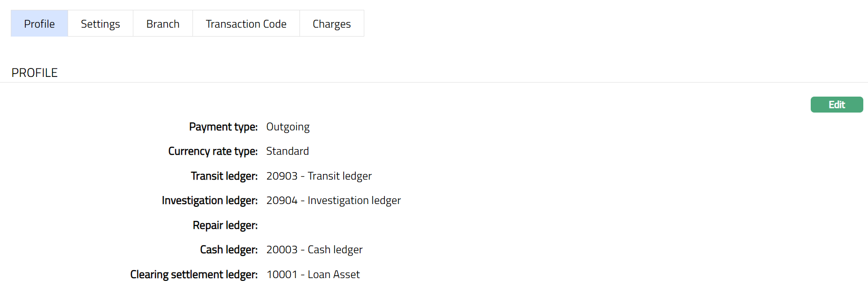Select the Transaction Code tab
Screen dimensions: 868x287
point(246,23)
